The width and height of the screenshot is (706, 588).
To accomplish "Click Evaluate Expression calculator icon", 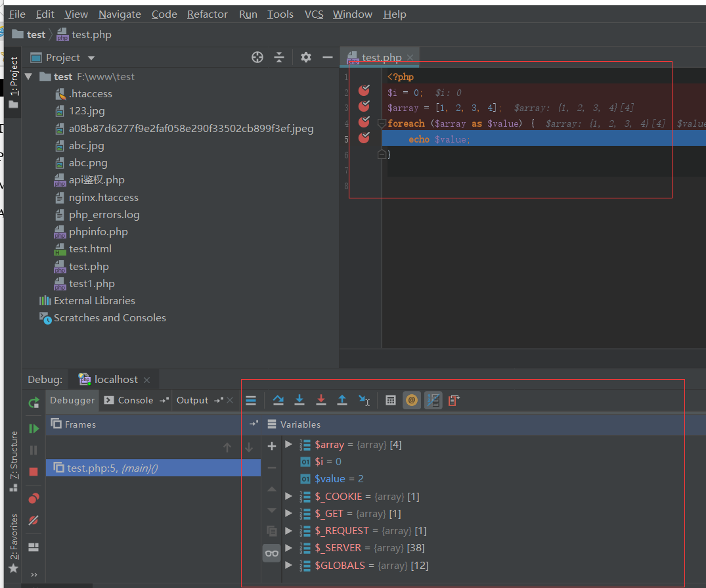I will 391,400.
